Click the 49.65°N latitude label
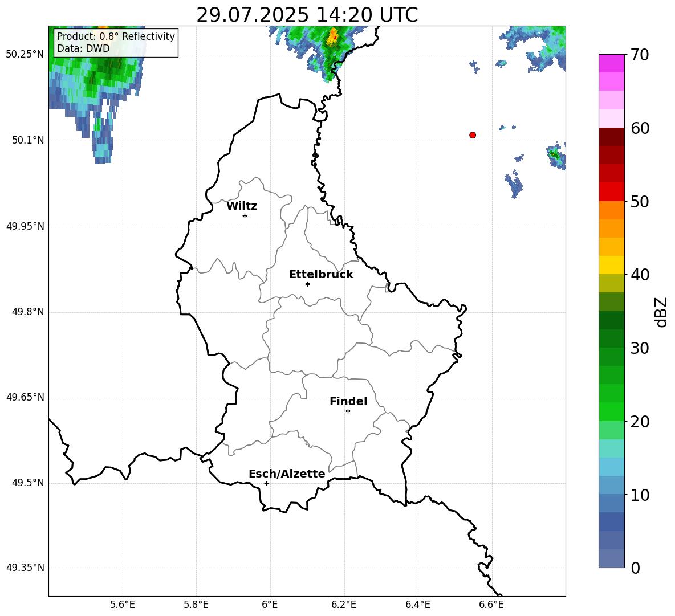Viewport: 675px width, 616px height. (25, 397)
